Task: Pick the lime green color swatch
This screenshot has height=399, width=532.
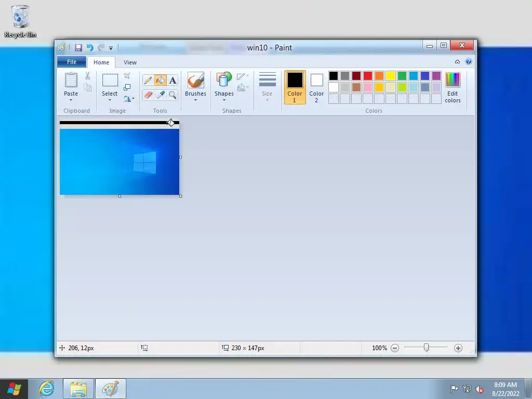Action: pos(402,87)
